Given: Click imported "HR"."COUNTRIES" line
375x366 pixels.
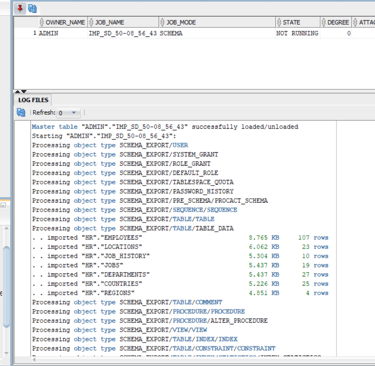Looking at the screenshot, I should pos(180,284).
